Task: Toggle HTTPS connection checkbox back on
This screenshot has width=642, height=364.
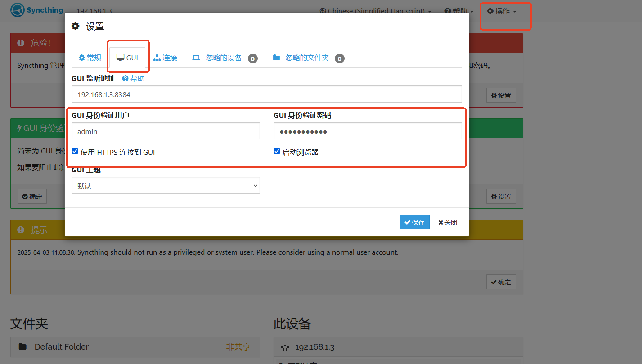Action: point(75,151)
